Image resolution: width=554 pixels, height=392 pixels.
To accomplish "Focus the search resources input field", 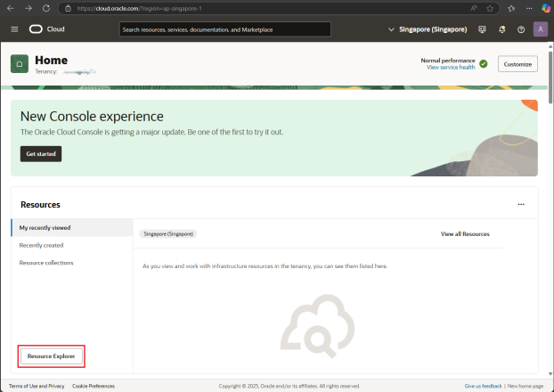I will click(x=224, y=29).
